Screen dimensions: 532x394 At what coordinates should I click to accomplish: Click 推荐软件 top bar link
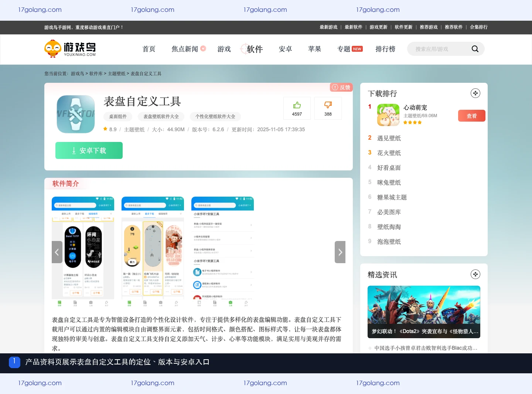(x=454, y=27)
